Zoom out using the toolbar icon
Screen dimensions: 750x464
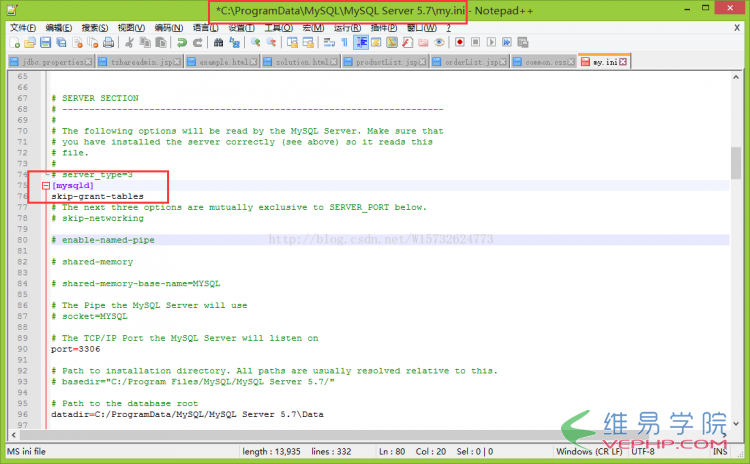271,43
